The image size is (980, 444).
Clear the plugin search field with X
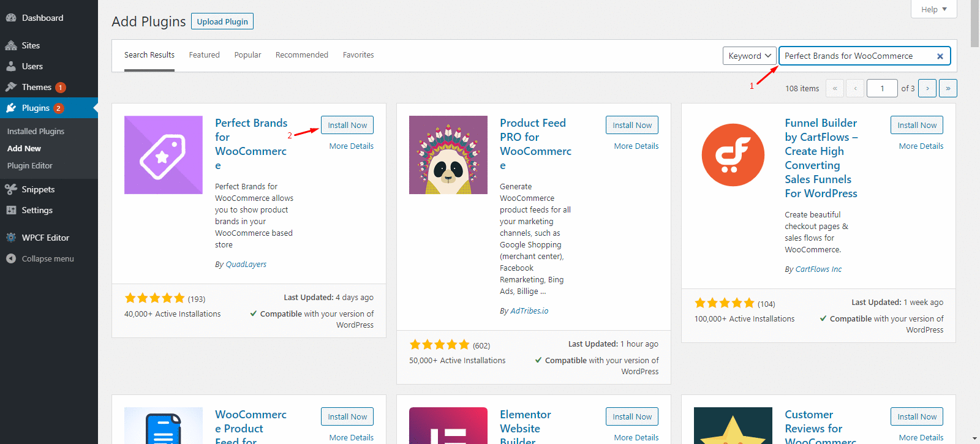click(940, 56)
